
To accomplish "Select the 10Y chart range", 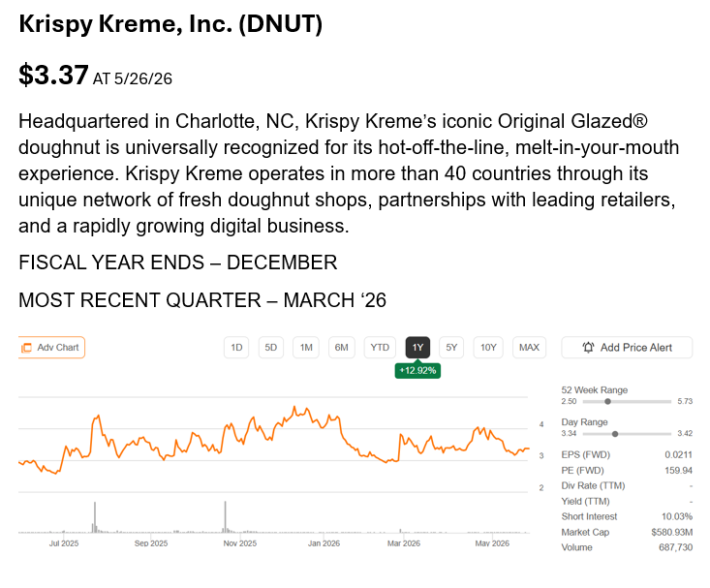I will [x=488, y=348].
